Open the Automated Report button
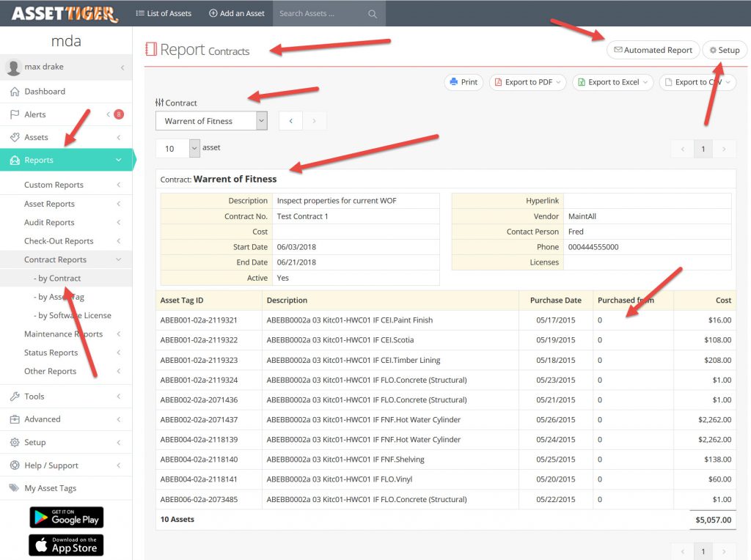 [x=652, y=50]
